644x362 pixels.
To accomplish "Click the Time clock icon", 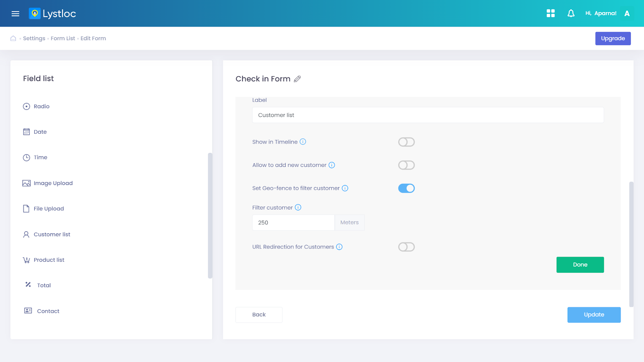I will click(x=27, y=158).
